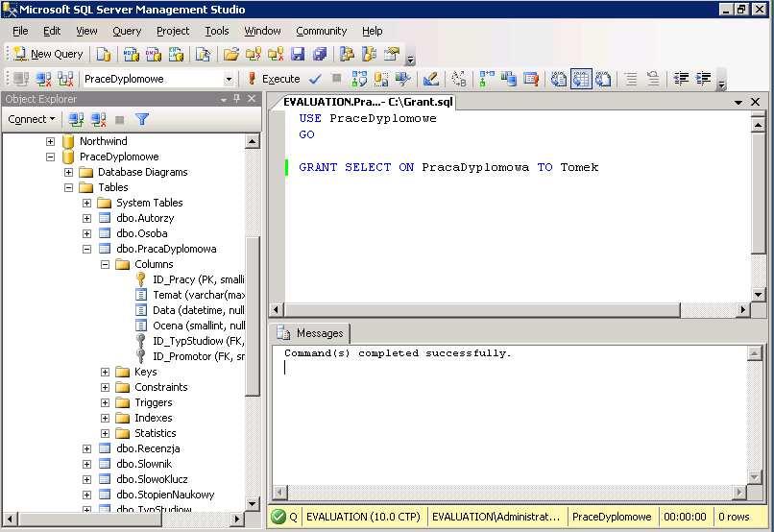Start an Analysis Services MDX Query
This screenshot has height=532, width=774.
[132, 54]
